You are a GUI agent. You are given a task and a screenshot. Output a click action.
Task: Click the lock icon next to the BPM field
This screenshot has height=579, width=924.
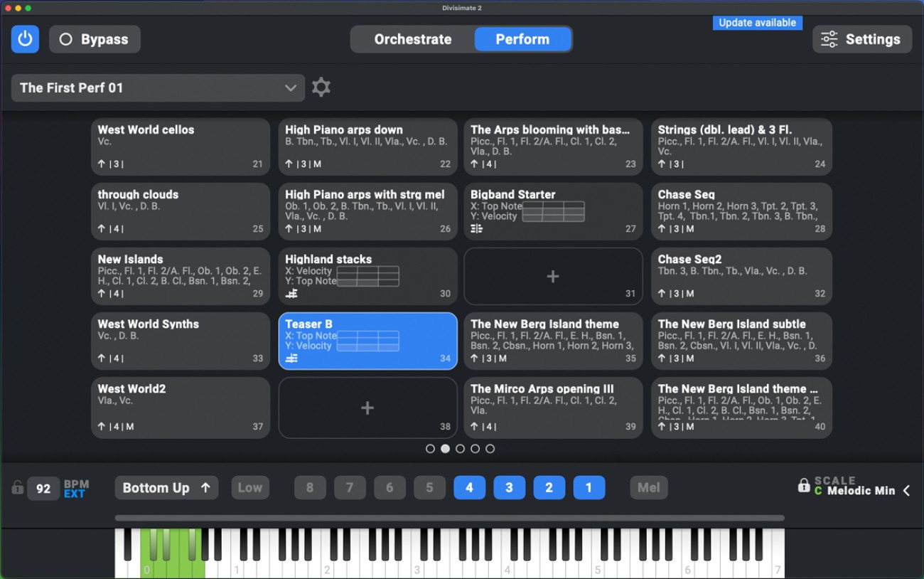[17, 488]
